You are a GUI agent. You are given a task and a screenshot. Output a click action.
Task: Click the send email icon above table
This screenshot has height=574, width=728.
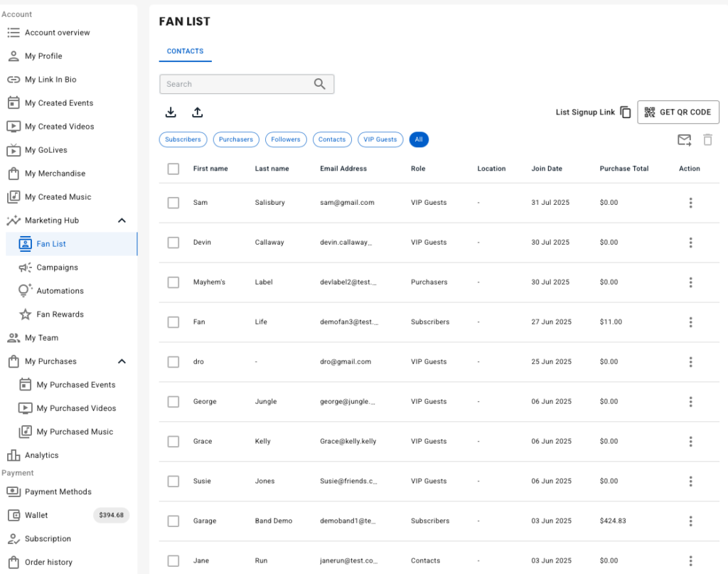click(x=684, y=140)
